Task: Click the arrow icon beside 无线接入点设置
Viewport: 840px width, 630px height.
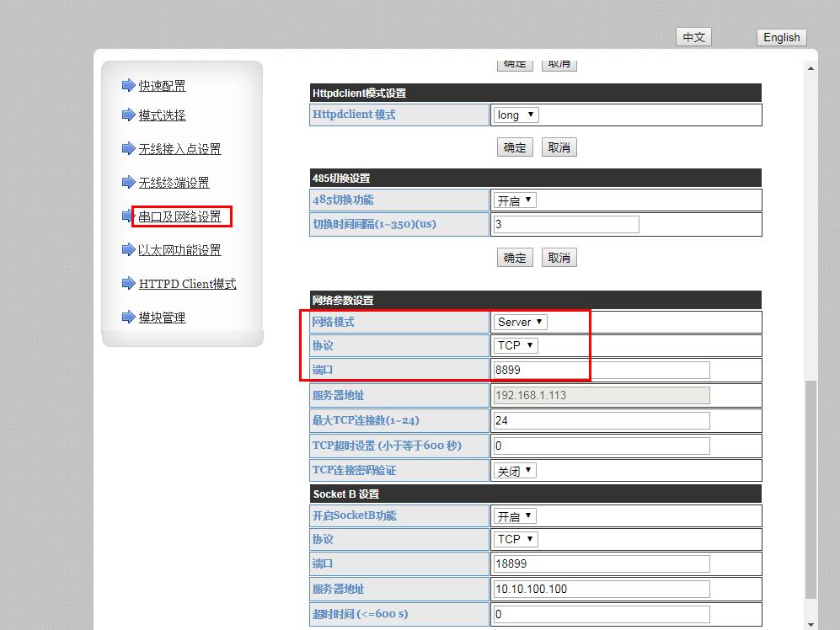Action: click(x=128, y=149)
